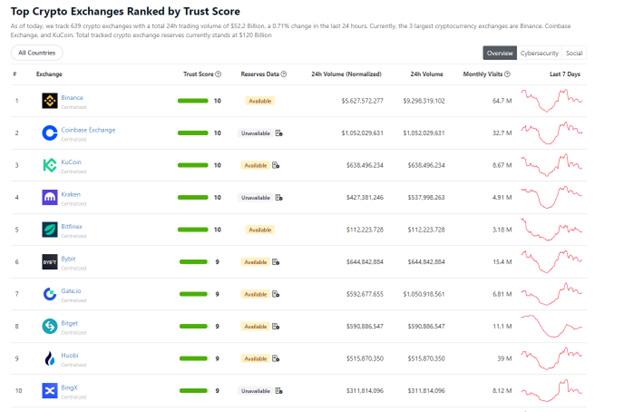Open the Kraken exchange link
This screenshot has width=624, height=412.
pyautogui.click(x=71, y=194)
